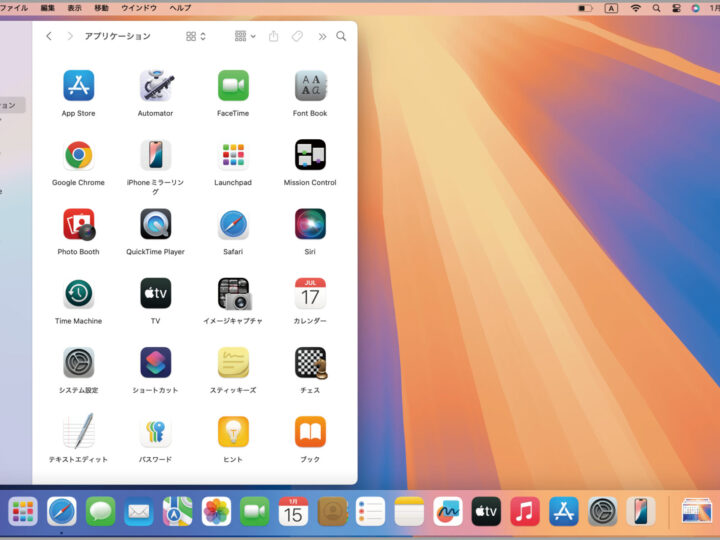The width and height of the screenshot is (720, 540).
Task: Select the Photo Booth app icon
Action: tap(79, 224)
